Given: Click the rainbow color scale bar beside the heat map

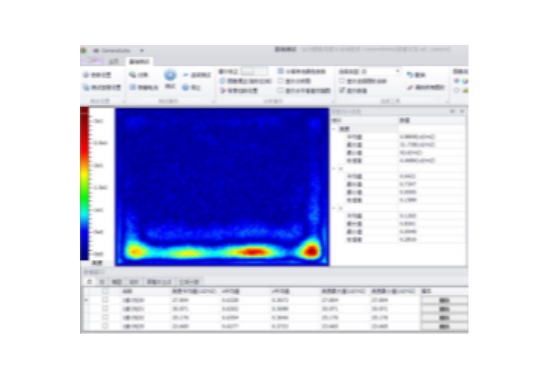Looking at the screenshot, I should tap(84, 184).
